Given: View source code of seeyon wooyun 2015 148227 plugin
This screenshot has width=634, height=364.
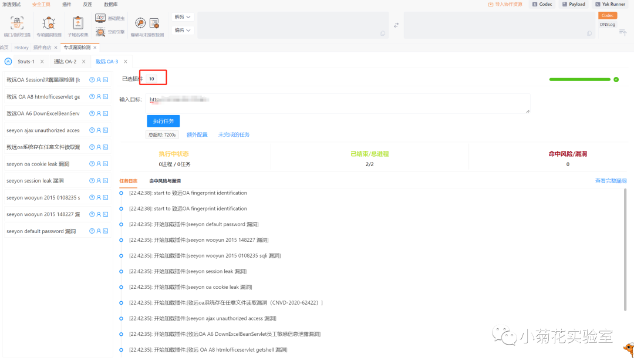Looking at the screenshot, I should [x=106, y=214].
